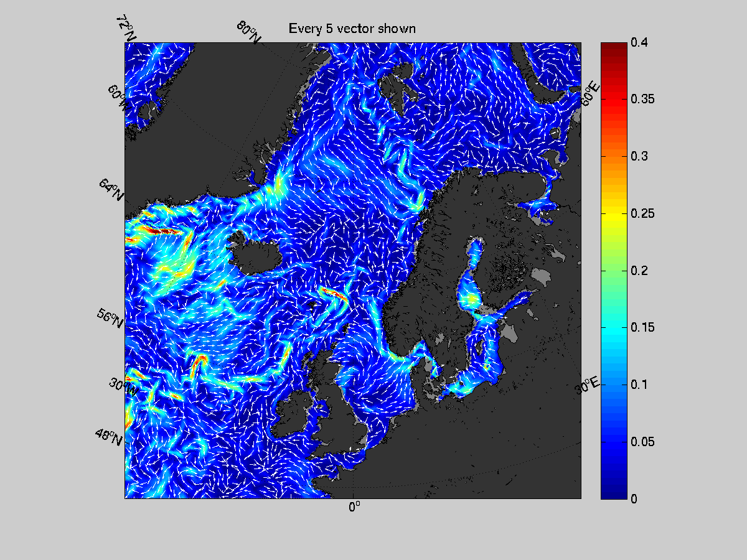Viewport: 747px width, 560px height.
Task: Click the colorbar label 0.05
Action: pos(641,442)
